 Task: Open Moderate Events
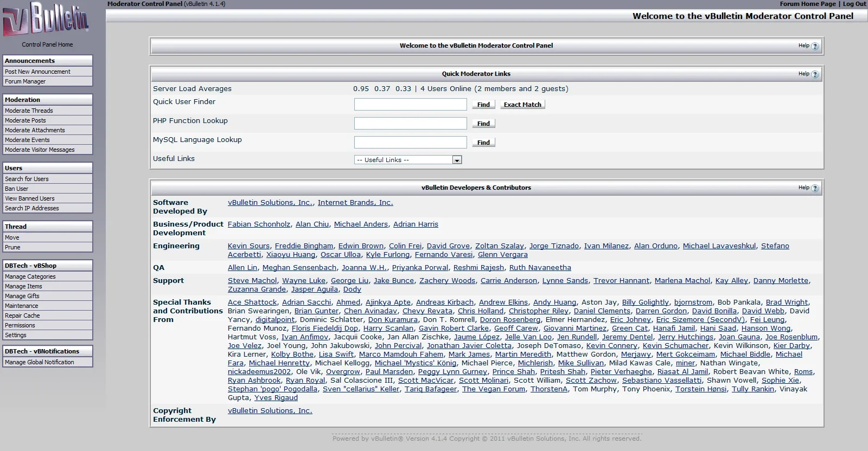48,140
